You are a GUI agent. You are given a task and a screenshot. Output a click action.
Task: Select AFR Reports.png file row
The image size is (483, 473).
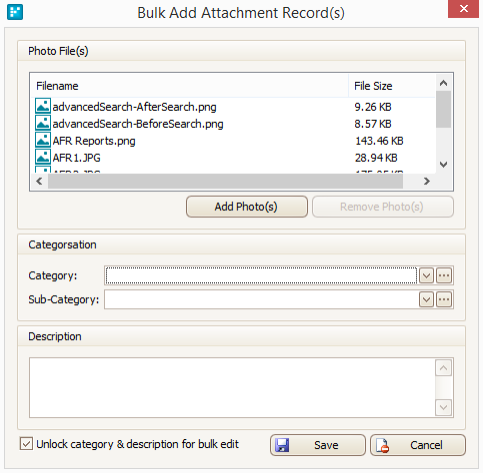point(233,141)
